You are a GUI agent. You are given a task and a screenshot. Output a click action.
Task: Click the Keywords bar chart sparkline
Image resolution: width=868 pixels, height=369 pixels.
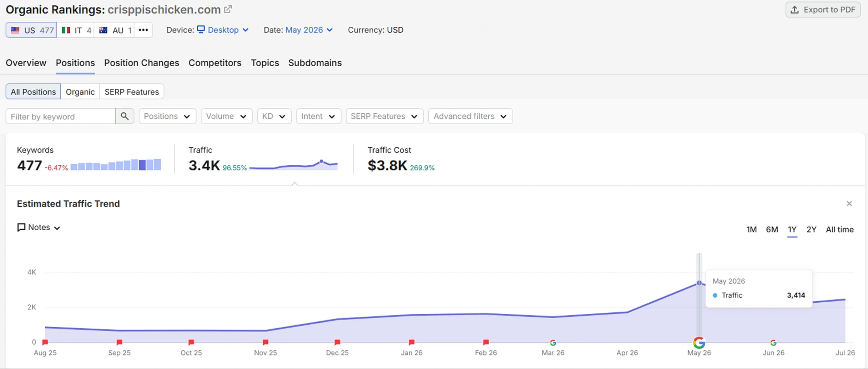(x=116, y=165)
